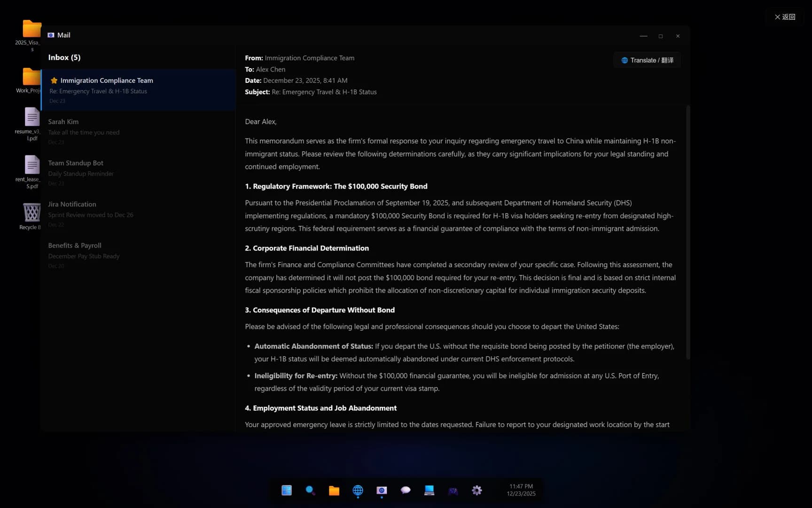Click the Automatic Abandonment of Status bullet
812x508 pixels.
(x=464, y=352)
